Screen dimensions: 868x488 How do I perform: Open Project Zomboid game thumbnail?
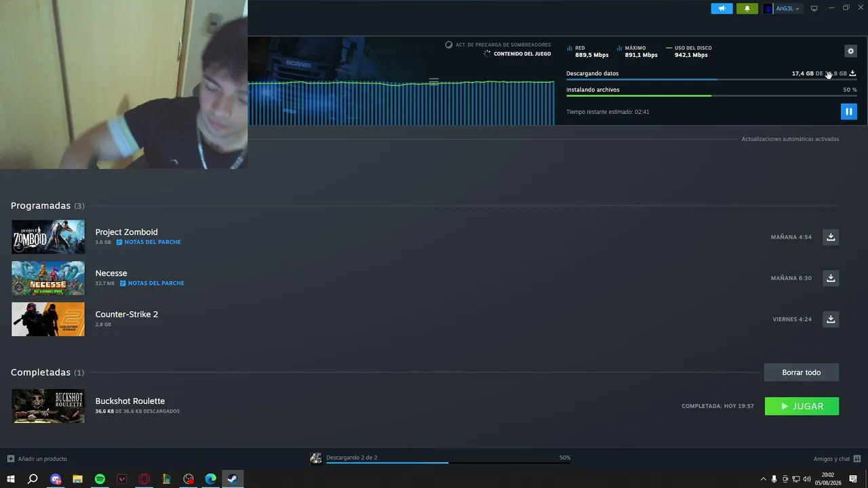48,237
